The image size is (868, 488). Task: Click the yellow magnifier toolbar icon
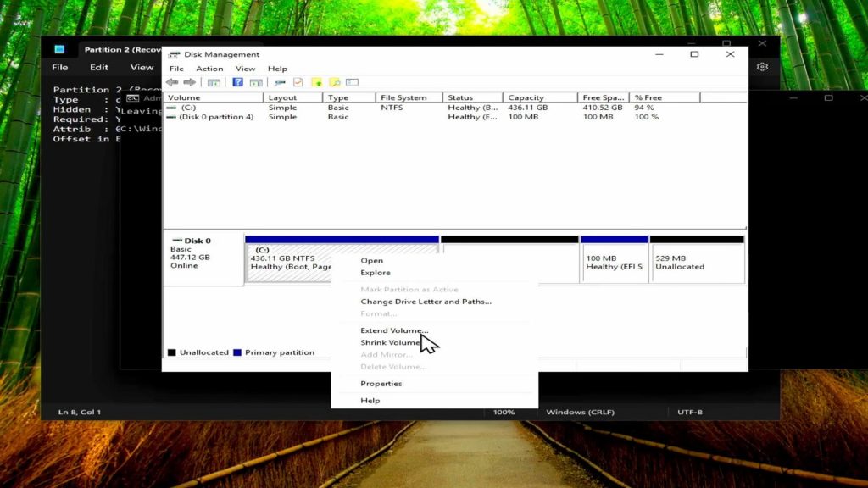(336, 81)
